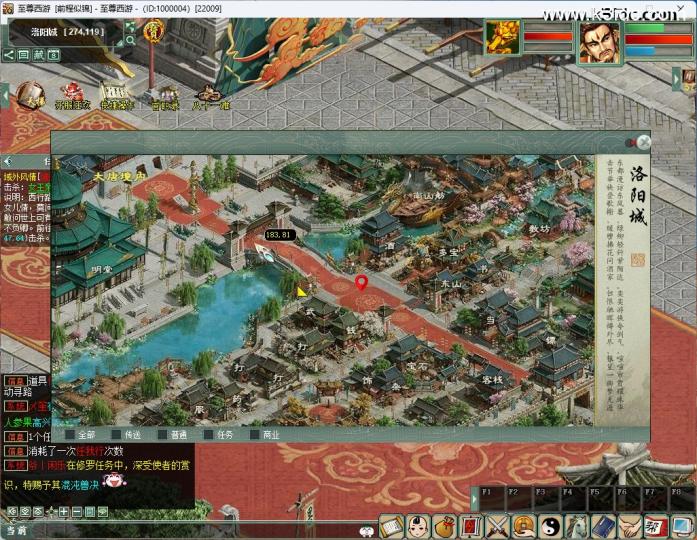This screenshot has width=697, height=540.
Task: Click the pet red health bar
Action: point(548,37)
